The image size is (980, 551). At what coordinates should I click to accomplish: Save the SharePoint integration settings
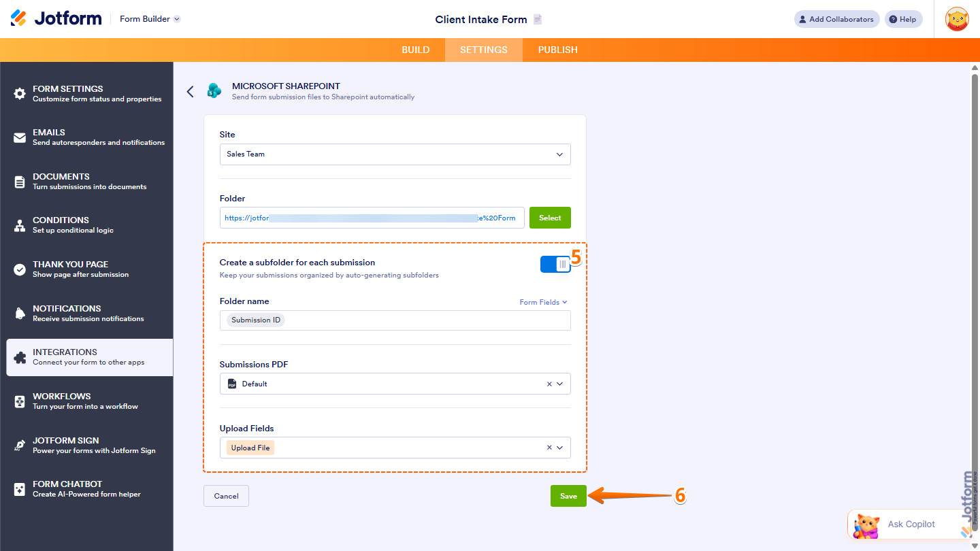568,495
